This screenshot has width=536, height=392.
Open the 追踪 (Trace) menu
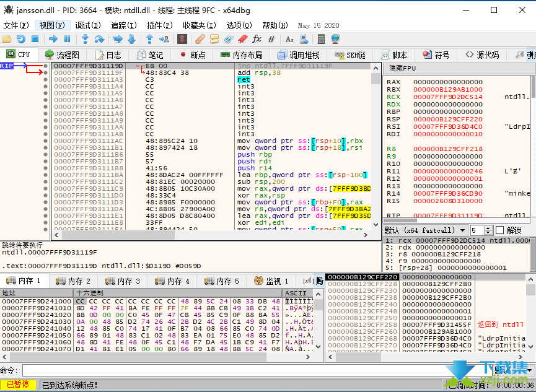(x=124, y=25)
